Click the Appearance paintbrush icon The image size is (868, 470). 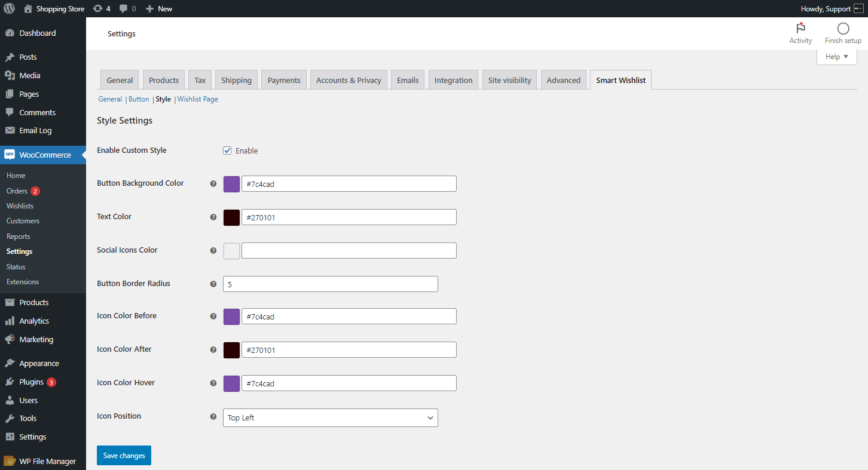coord(10,364)
